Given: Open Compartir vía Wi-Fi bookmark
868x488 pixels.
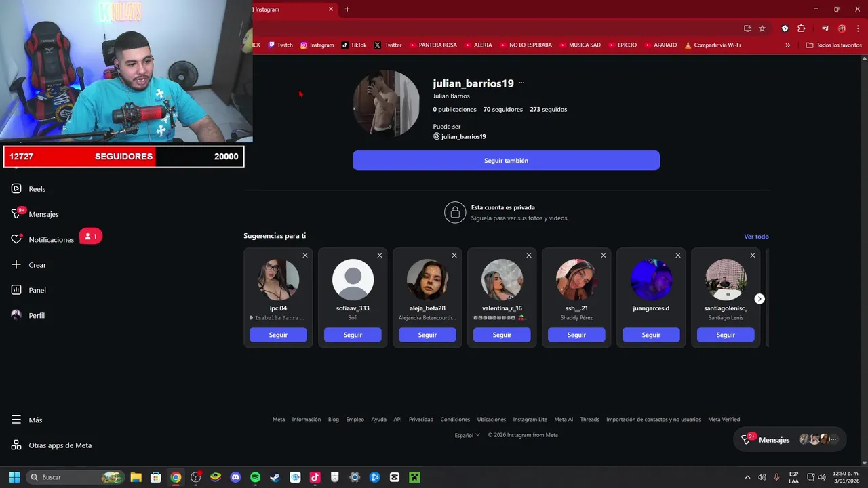Looking at the screenshot, I should pos(712,45).
